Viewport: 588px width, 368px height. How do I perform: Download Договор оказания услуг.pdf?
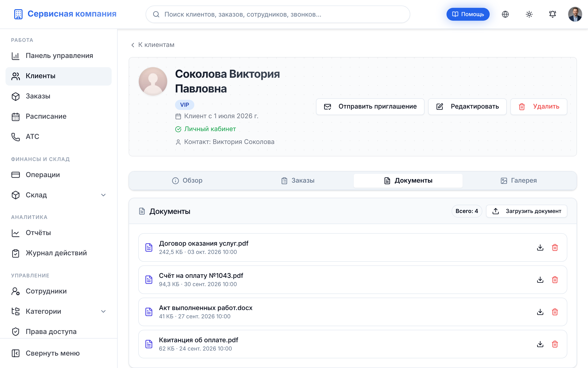point(540,247)
